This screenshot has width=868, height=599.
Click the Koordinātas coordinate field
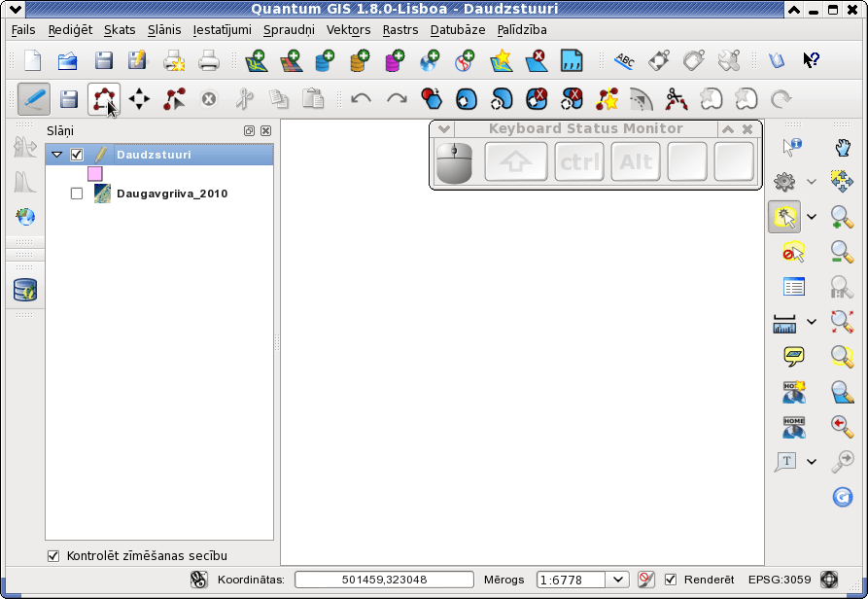(x=384, y=580)
